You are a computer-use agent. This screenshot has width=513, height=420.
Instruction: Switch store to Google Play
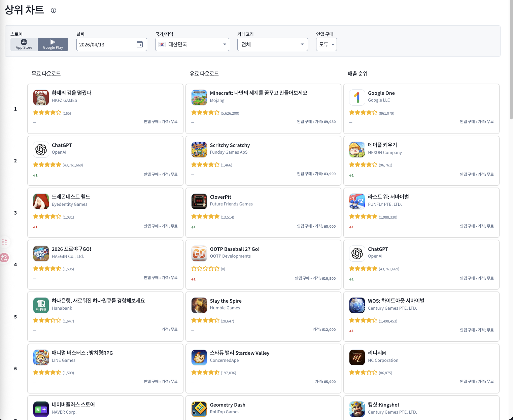click(53, 44)
